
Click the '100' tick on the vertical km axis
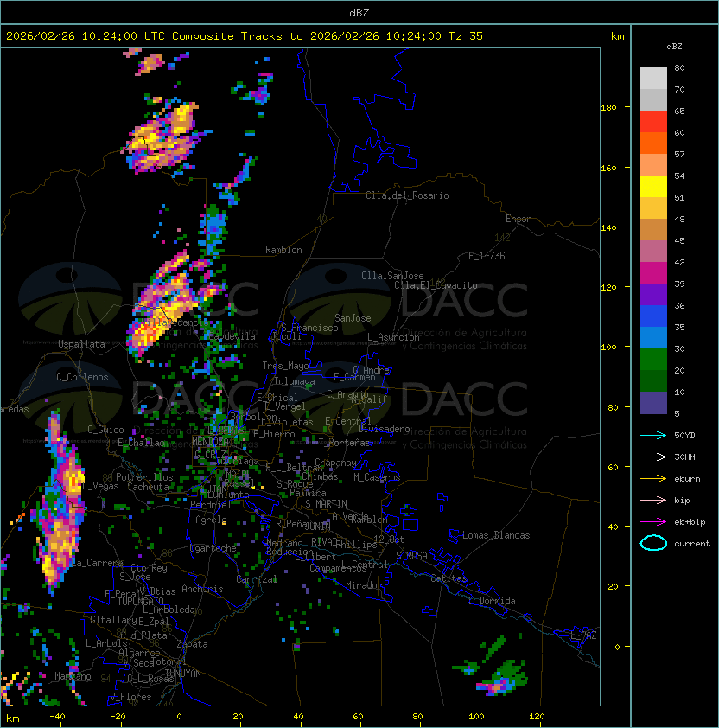click(x=608, y=348)
